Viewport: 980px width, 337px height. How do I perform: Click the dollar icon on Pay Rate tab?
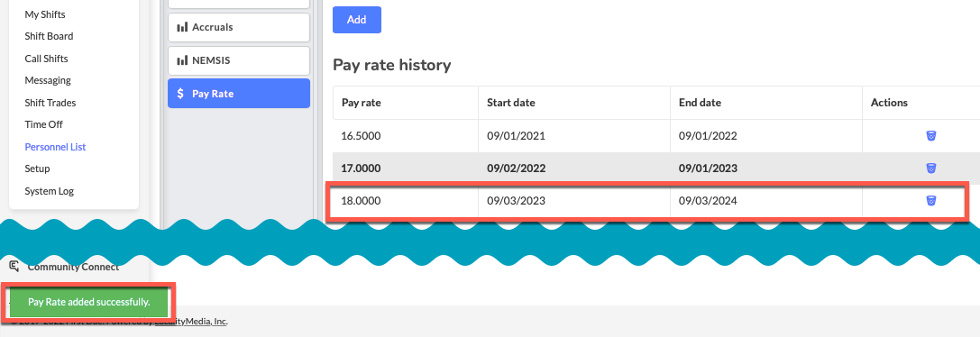click(180, 93)
